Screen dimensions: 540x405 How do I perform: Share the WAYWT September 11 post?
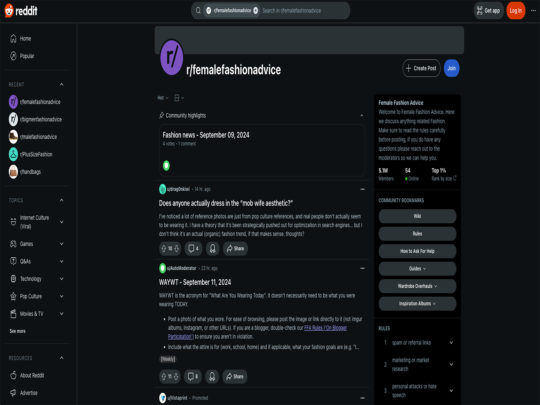pyautogui.click(x=235, y=376)
